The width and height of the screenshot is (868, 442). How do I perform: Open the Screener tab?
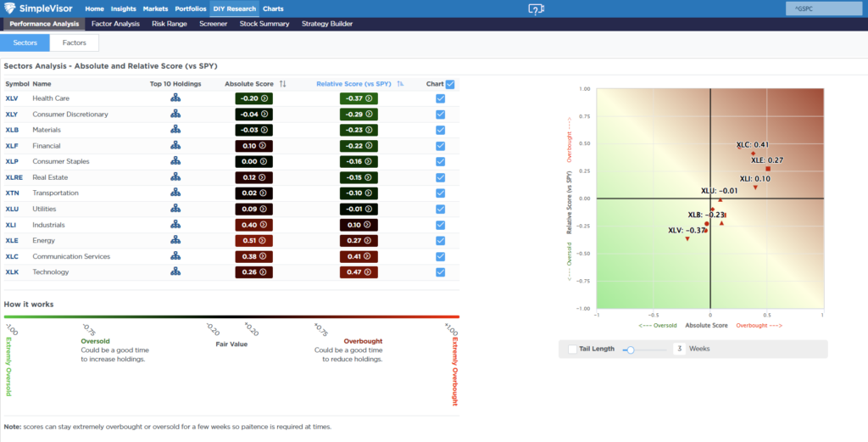pyautogui.click(x=213, y=24)
